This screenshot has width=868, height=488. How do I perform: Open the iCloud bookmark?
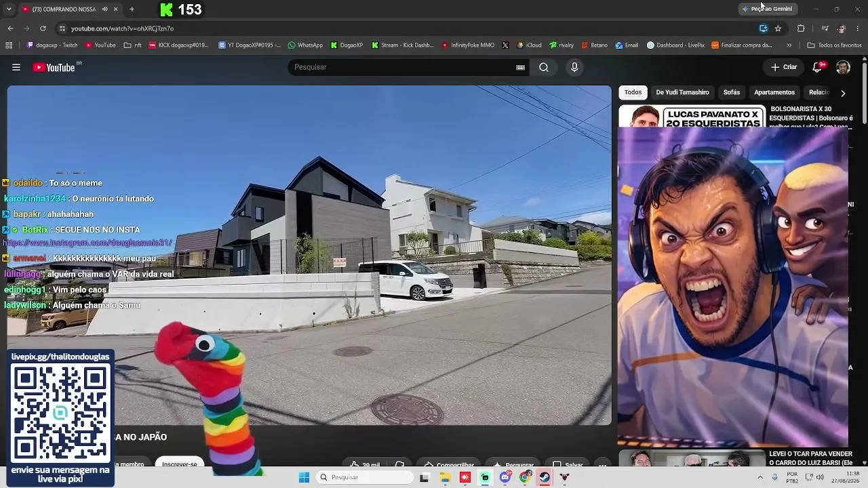coord(530,45)
